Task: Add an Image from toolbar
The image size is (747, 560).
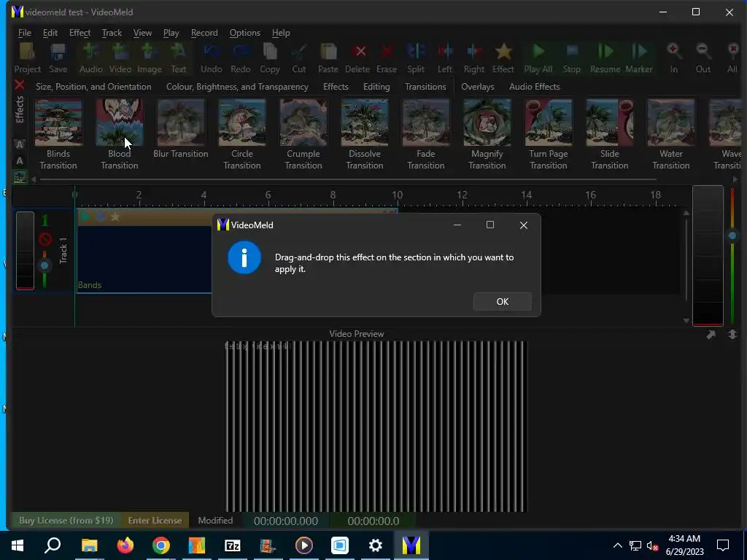Action: 150,58
